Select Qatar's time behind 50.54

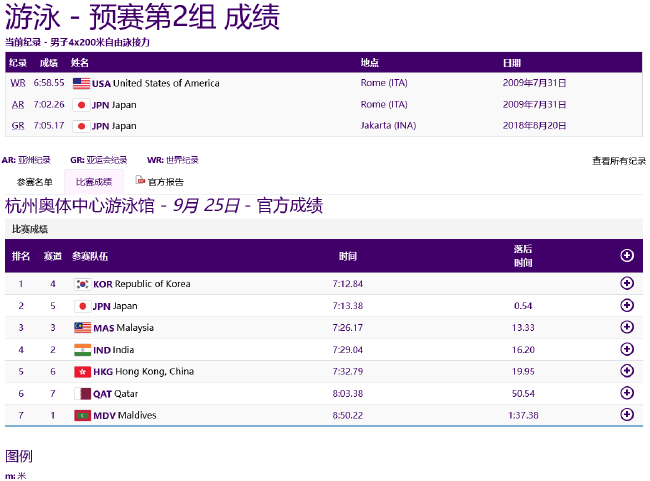click(x=523, y=393)
